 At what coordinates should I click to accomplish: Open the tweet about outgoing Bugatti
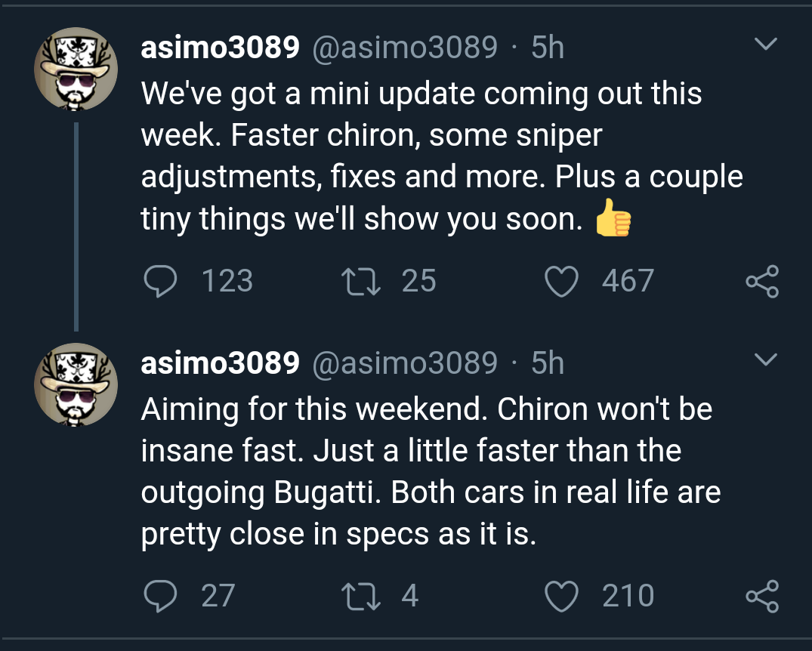tap(423, 472)
